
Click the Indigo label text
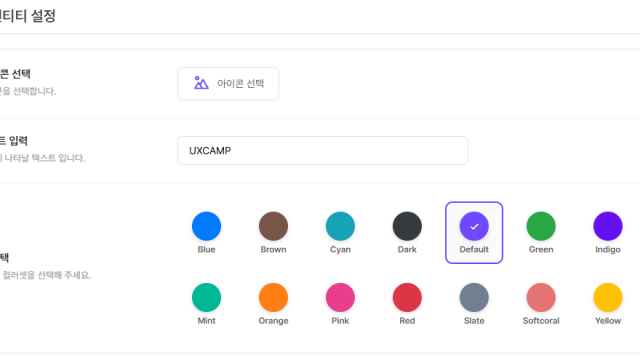(608, 249)
